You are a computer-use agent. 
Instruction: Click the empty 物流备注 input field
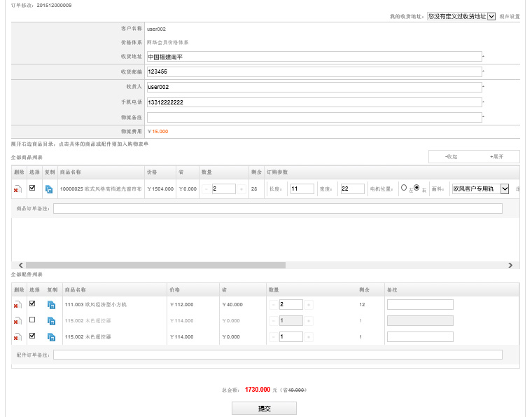coord(314,118)
